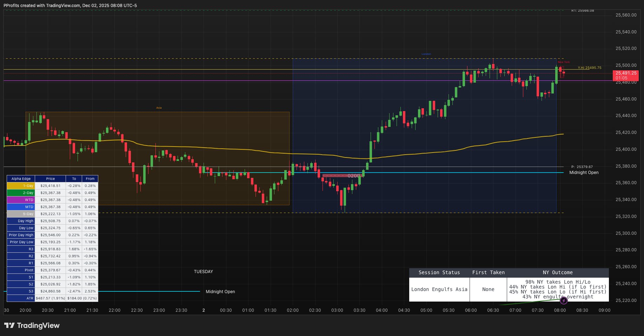Click the purple lightning session icon above the time axis
The width and height of the screenshot is (644, 336).
pyautogui.click(x=564, y=301)
